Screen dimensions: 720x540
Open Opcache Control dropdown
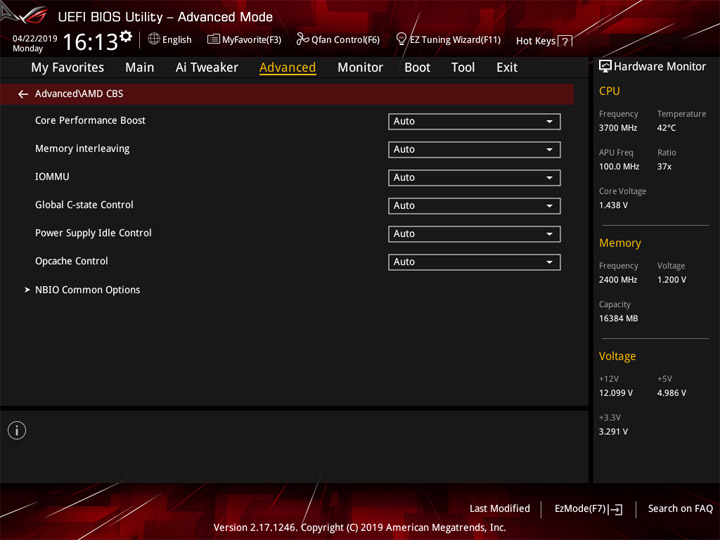point(474,262)
